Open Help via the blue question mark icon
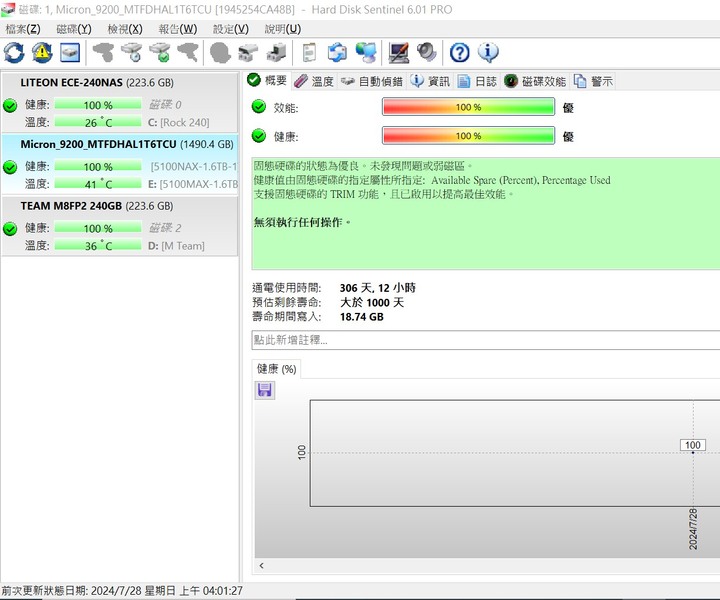The image size is (720, 600). tap(460, 52)
